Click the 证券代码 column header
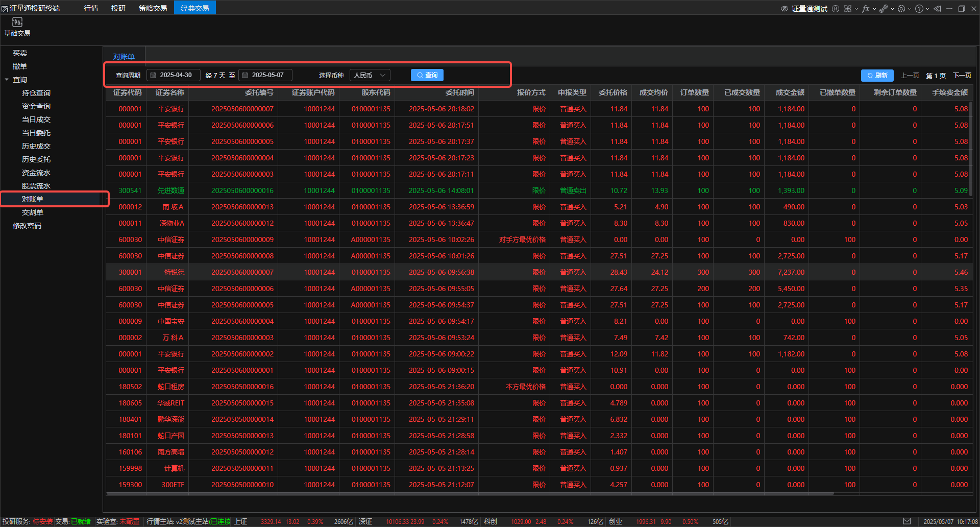The width and height of the screenshot is (980, 527). [x=127, y=92]
